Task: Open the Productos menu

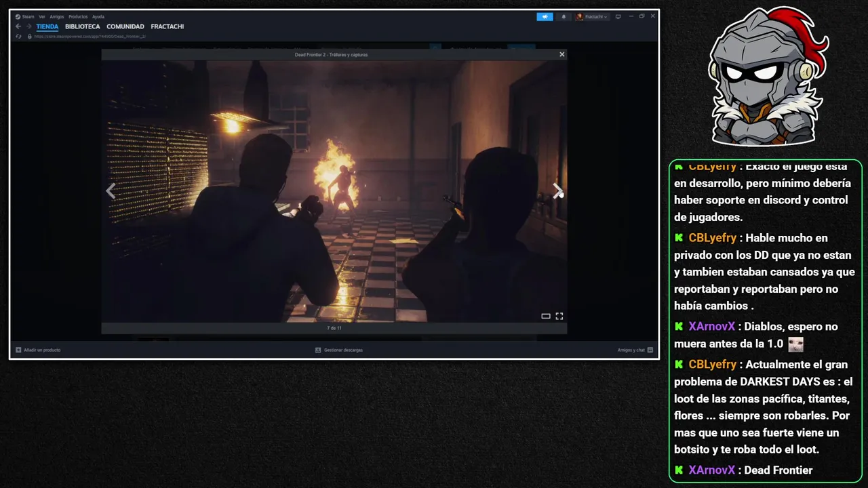Action: 78,16
